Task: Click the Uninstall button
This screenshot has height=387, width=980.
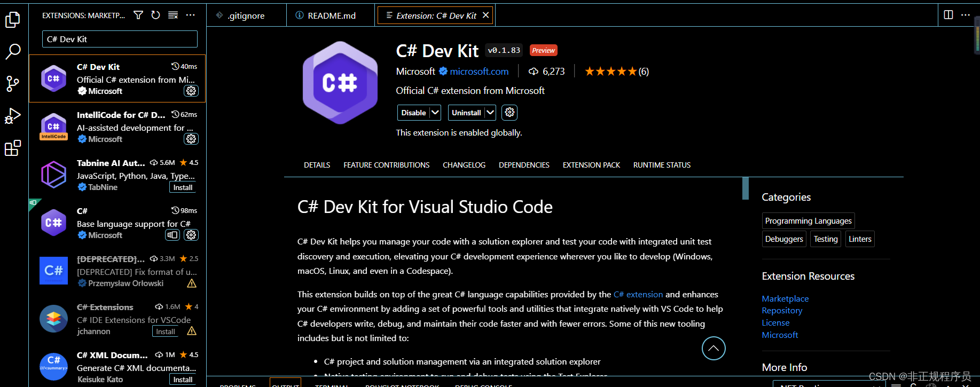Action: 466,113
